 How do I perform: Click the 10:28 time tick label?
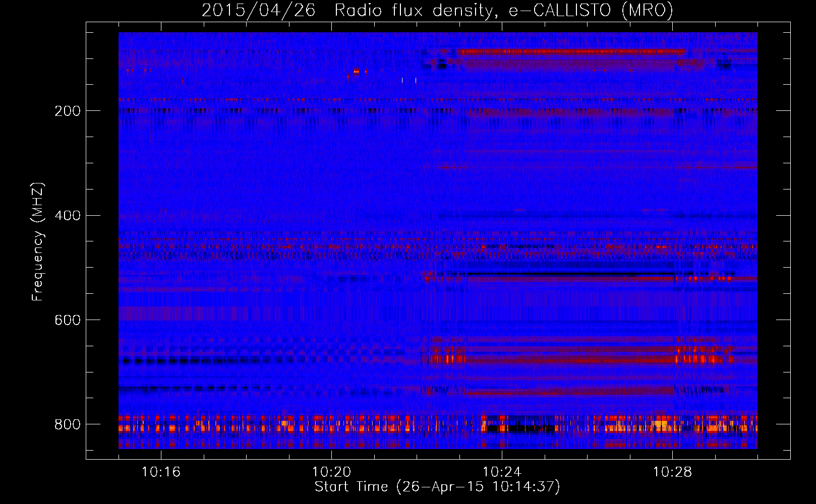pyautogui.click(x=672, y=472)
